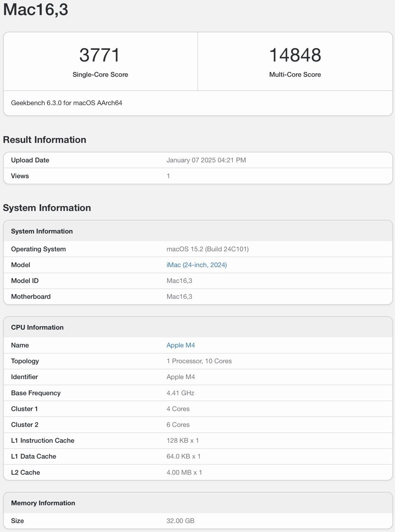Click the Cluster 2 label
The height and width of the screenshot is (532, 395).
(25, 424)
